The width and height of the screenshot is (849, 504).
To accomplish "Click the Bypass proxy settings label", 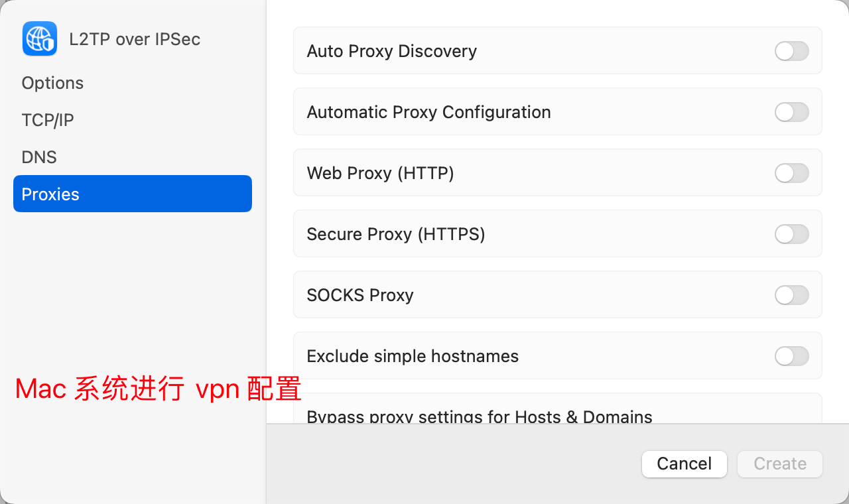I will tap(479, 416).
